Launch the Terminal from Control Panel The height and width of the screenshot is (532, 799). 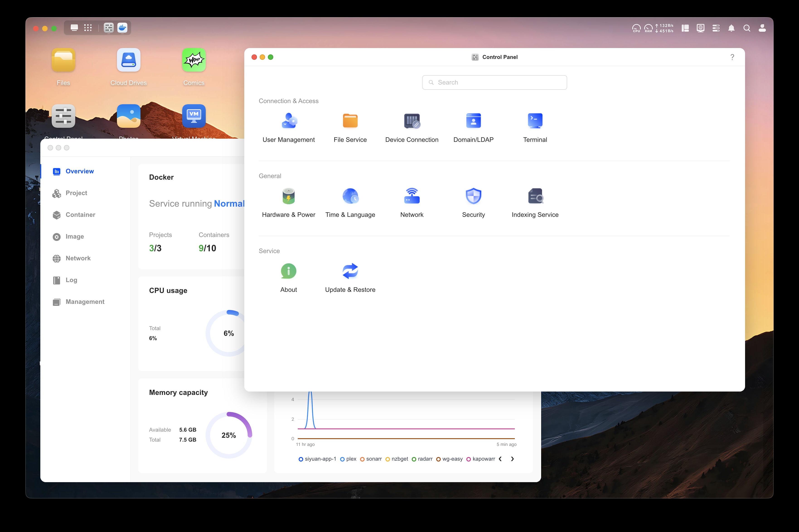(535, 127)
